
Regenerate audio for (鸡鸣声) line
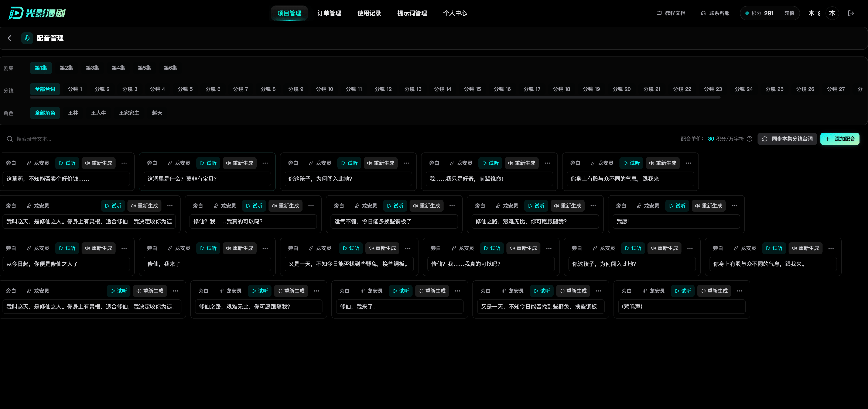(x=714, y=291)
